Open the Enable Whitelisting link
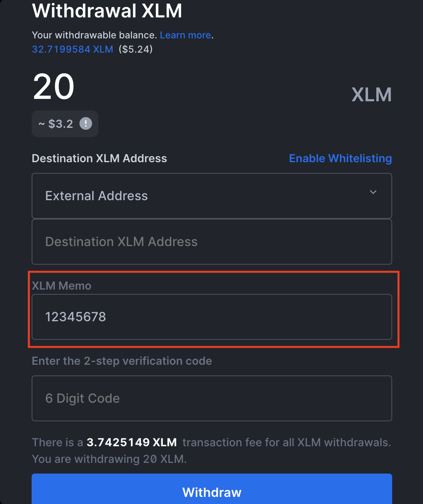 coord(340,158)
